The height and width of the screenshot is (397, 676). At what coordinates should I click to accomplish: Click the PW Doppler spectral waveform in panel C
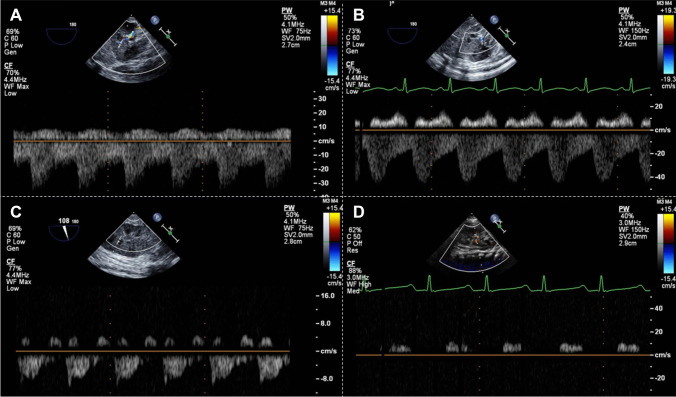[152, 360]
